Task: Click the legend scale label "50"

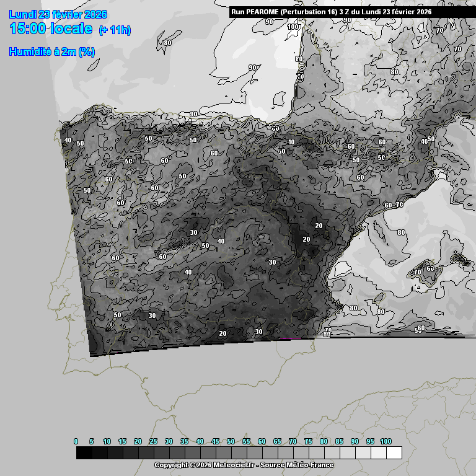Action: pyautogui.click(x=231, y=441)
